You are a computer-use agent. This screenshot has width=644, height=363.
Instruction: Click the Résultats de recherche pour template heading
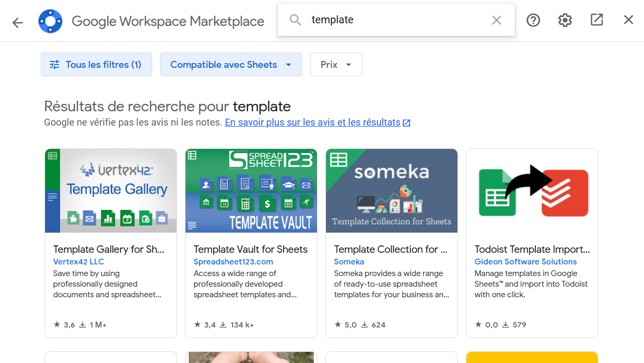(167, 106)
